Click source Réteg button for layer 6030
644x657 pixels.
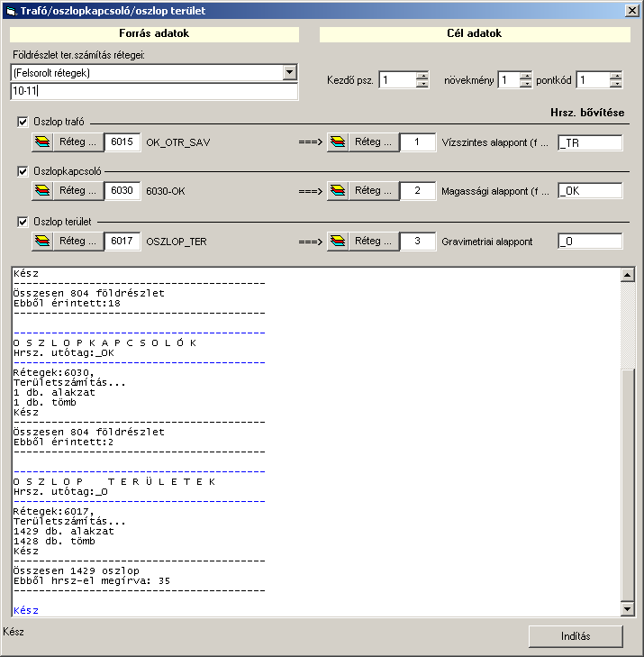[78, 191]
